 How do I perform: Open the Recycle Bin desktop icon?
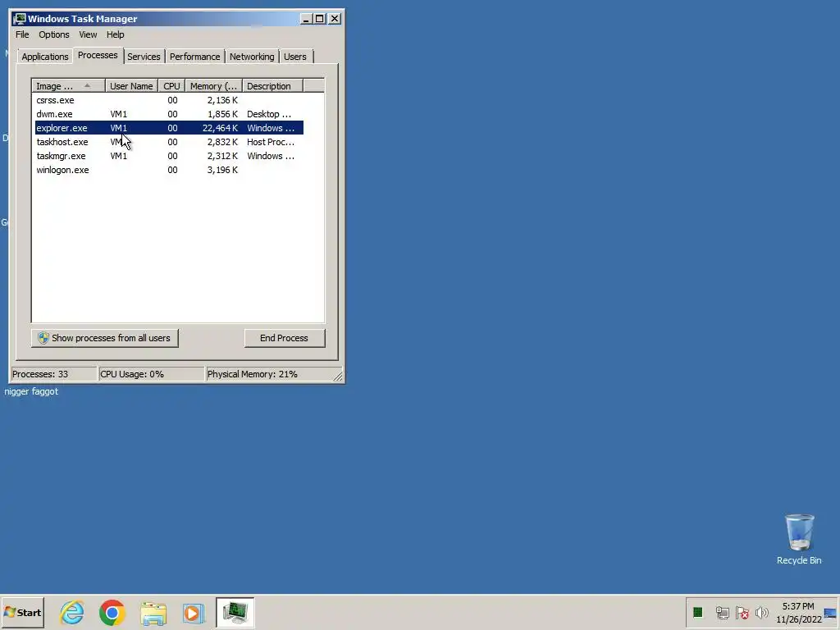coord(799,539)
